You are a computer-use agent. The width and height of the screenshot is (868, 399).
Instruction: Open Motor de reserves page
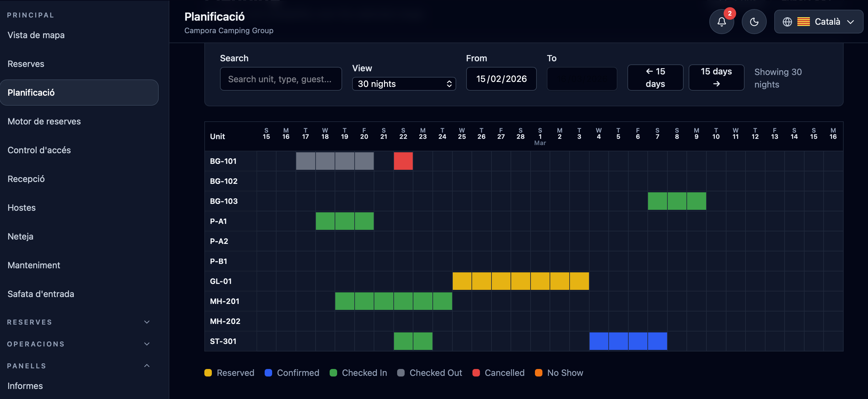[44, 121]
